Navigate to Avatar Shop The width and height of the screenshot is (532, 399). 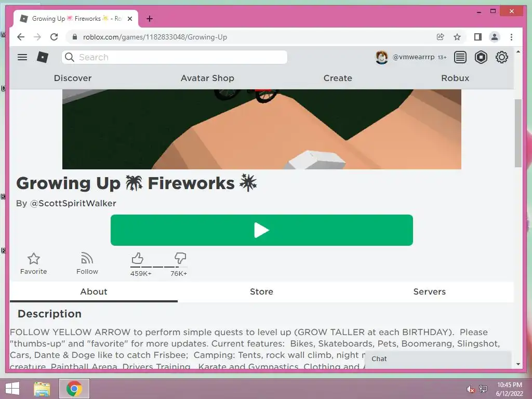207,78
